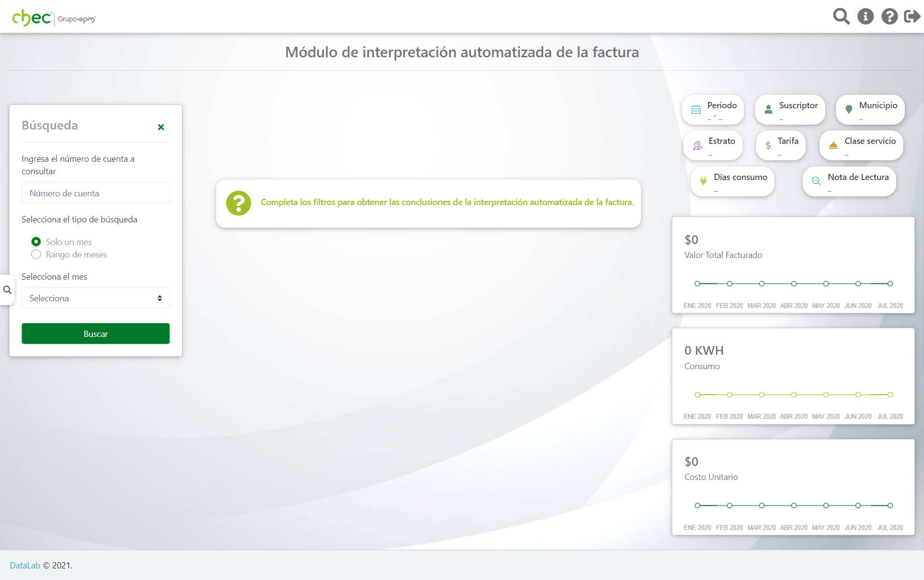The width and height of the screenshot is (924, 580).
Task: Click the Periodo calendar icon
Action: (x=696, y=109)
